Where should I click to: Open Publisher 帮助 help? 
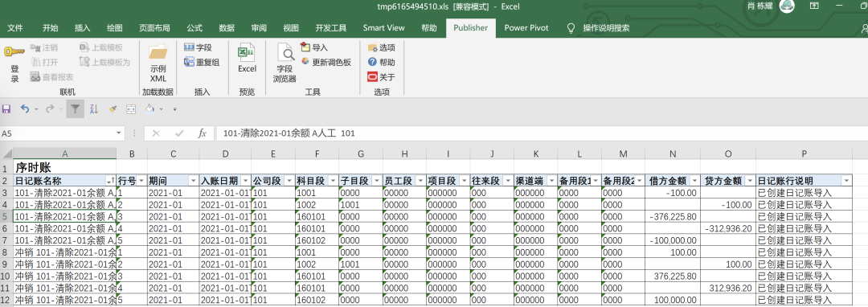click(382, 63)
